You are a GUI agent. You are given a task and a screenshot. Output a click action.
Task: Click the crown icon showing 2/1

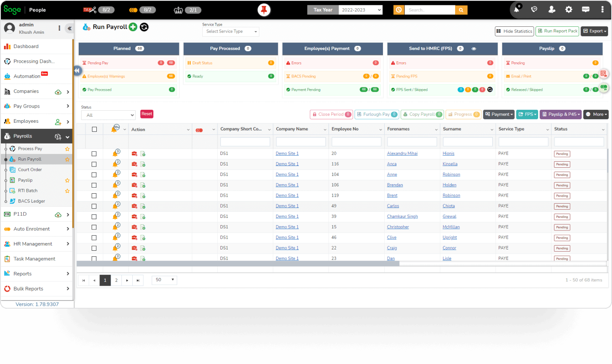click(178, 9)
